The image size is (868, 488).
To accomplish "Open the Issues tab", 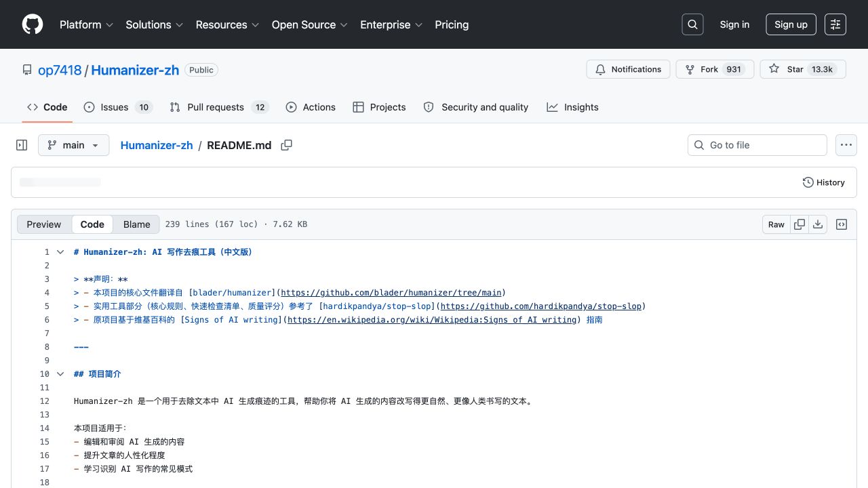I will tap(118, 107).
